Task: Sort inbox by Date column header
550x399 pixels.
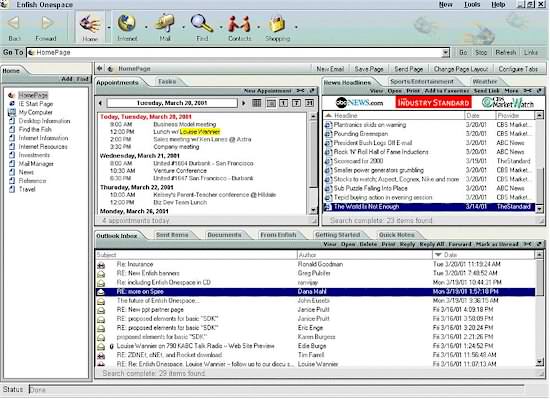Action: click(x=483, y=255)
